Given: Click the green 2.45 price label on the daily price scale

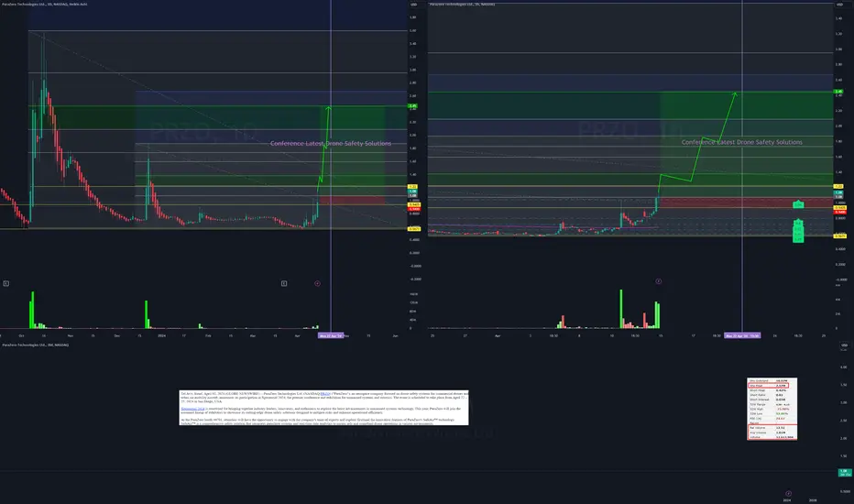Looking at the screenshot, I should coord(413,106).
